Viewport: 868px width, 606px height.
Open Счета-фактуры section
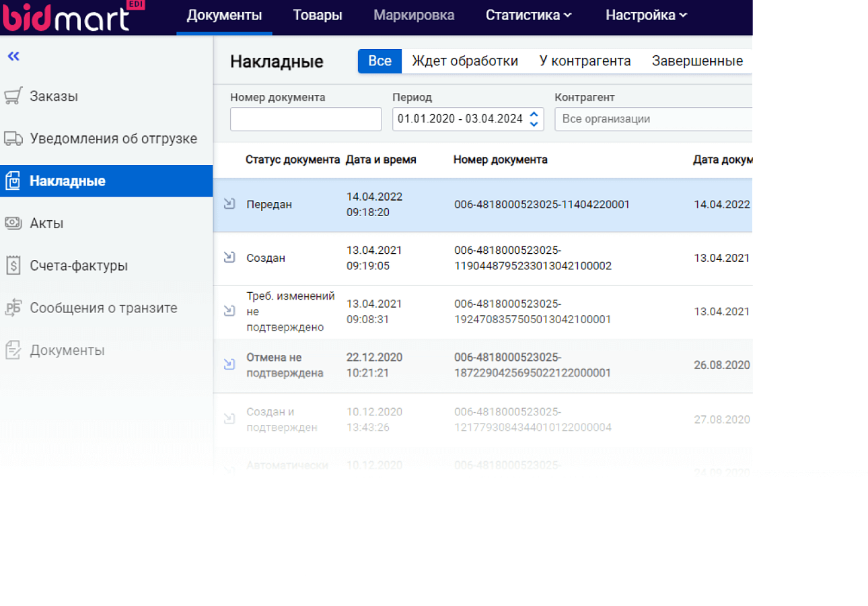click(x=79, y=265)
